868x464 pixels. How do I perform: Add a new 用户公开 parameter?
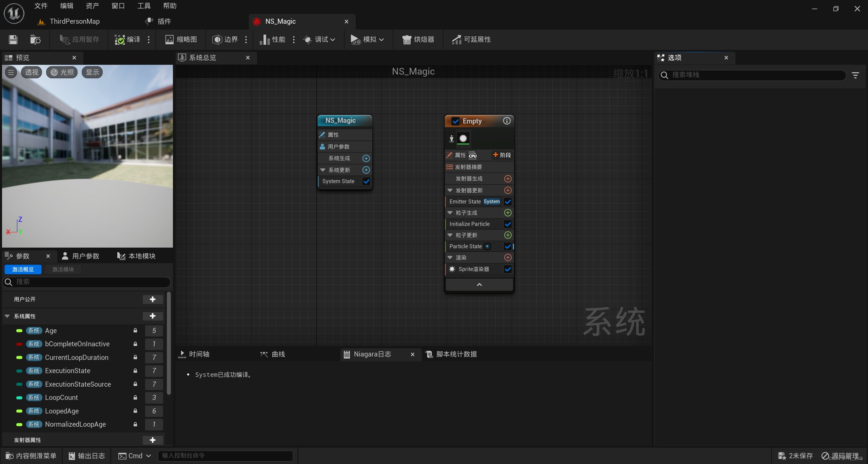[x=153, y=299]
